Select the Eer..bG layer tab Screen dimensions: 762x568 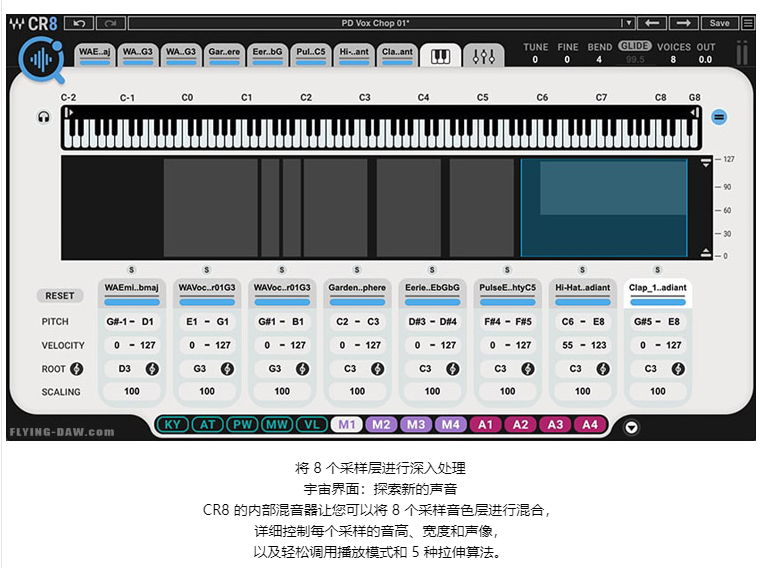tap(267, 55)
